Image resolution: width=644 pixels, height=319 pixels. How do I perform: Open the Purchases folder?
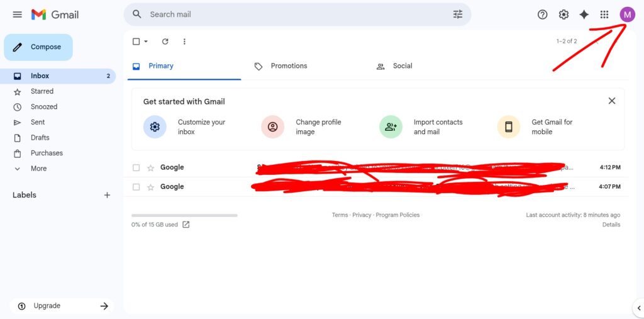click(57, 153)
